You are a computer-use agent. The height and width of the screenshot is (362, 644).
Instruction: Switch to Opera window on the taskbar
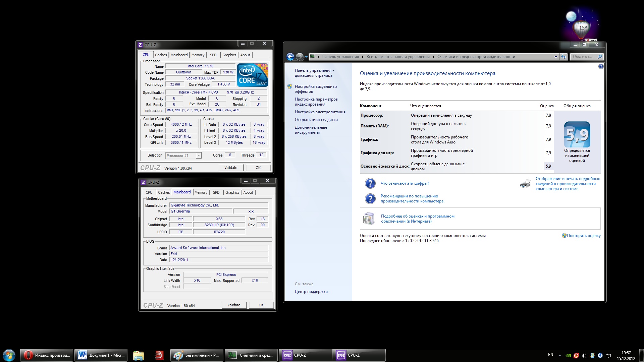point(47,355)
